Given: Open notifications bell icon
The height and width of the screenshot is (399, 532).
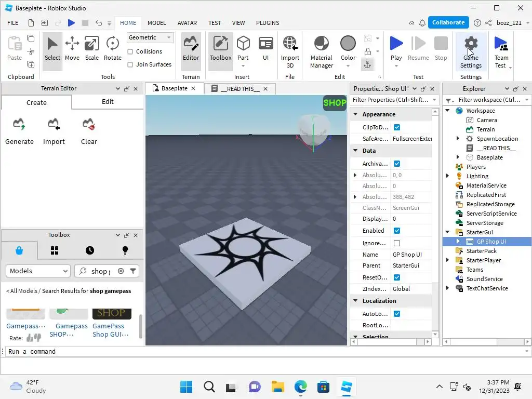Looking at the screenshot, I should coord(422,23).
